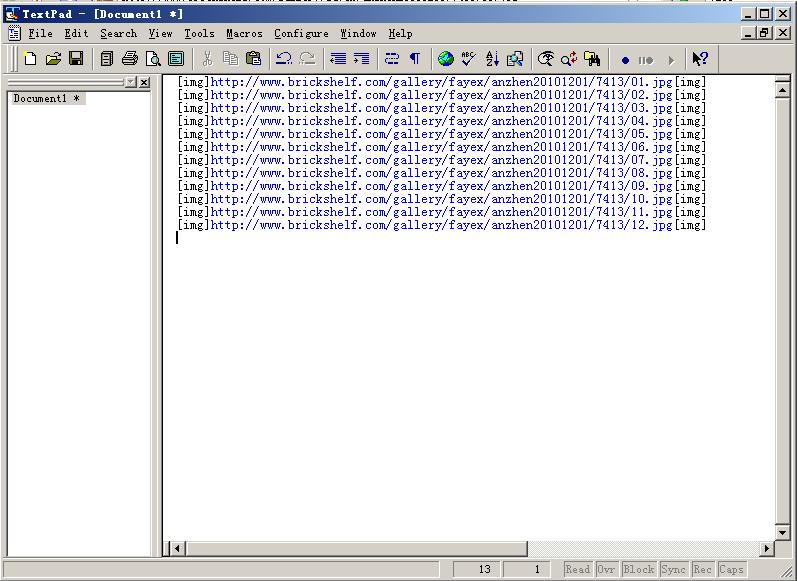
Task: Create a new document with the toolbar icon
Action: 30,59
